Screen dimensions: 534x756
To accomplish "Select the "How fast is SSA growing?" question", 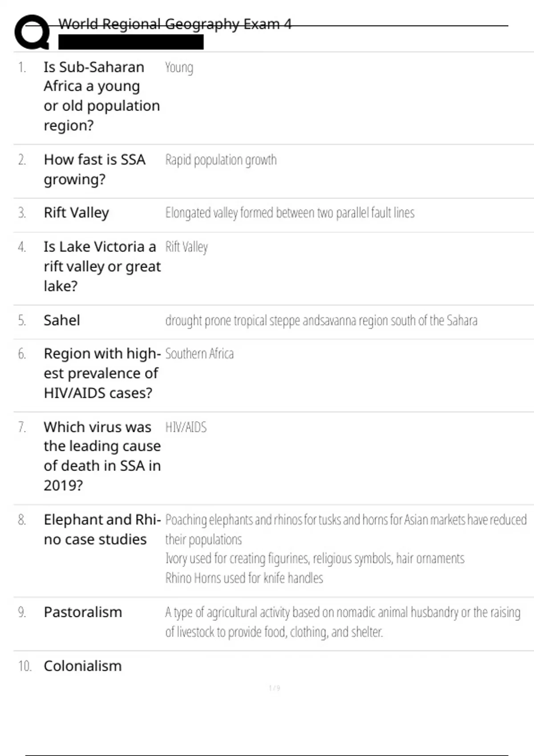I will click(94, 169).
